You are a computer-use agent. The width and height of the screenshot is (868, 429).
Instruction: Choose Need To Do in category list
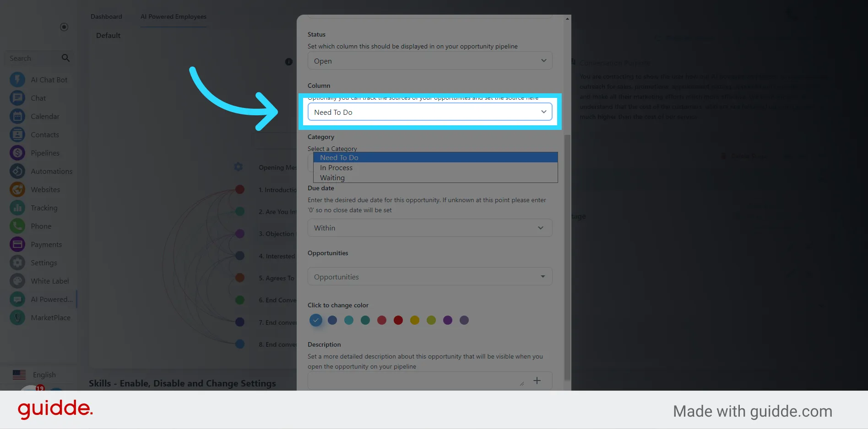tap(435, 157)
